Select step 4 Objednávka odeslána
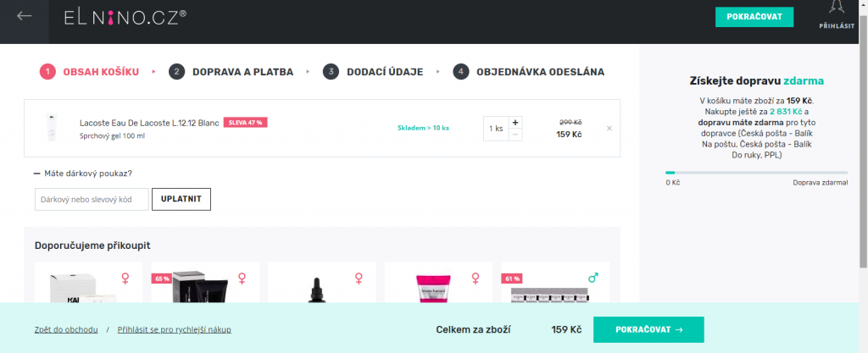This screenshot has width=868, height=353. click(529, 72)
